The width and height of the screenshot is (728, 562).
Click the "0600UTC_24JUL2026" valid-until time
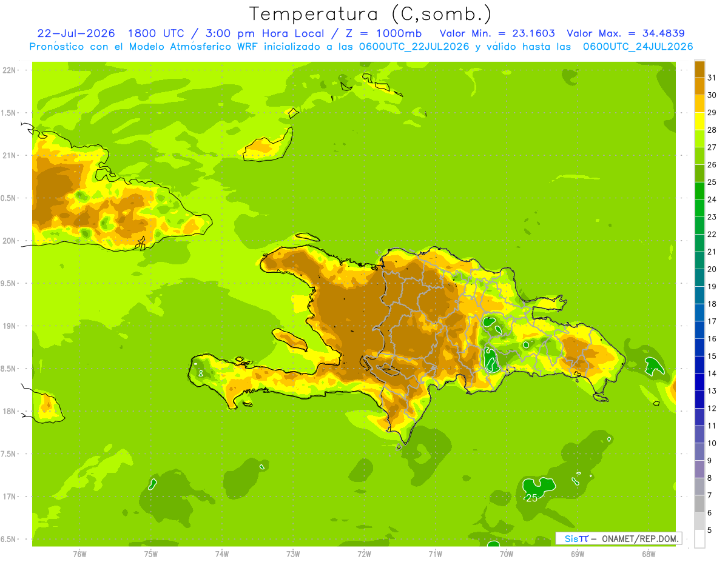point(638,47)
